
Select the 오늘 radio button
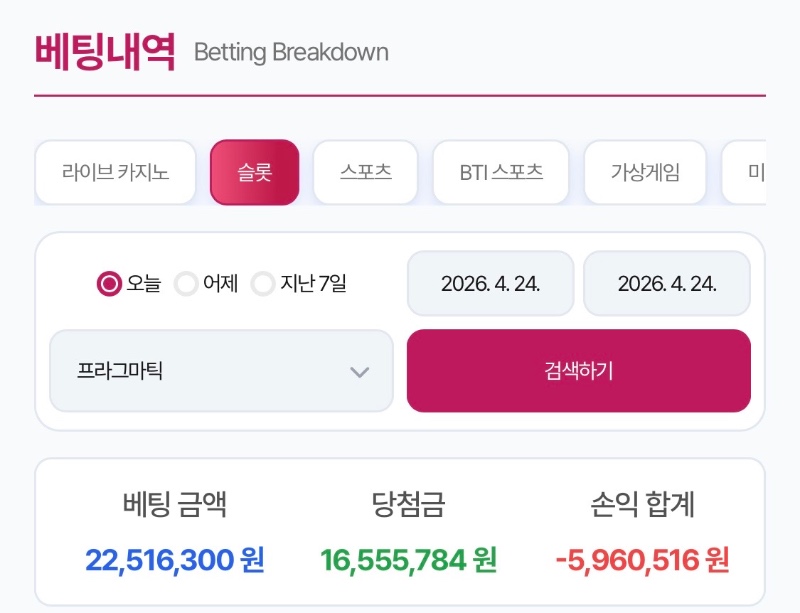click(x=105, y=284)
